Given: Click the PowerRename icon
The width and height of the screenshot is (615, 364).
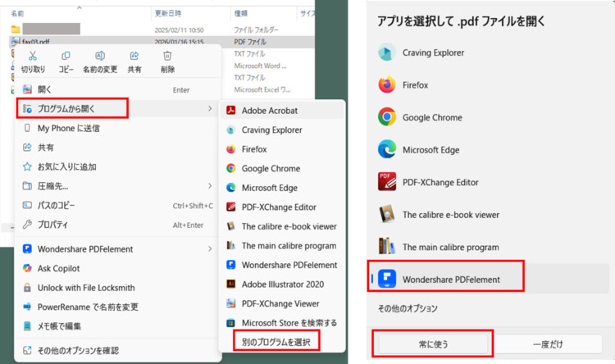Looking at the screenshot, I should pyautogui.click(x=27, y=307).
